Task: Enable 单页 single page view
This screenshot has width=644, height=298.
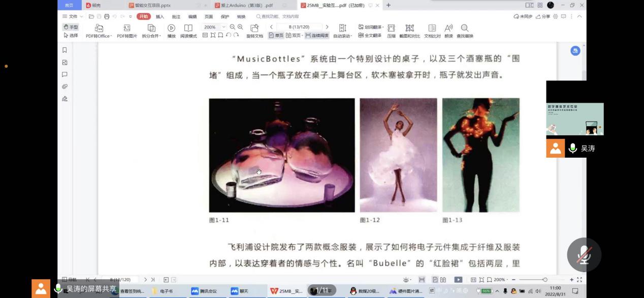Action: pyautogui.click(x=276, y=36)
